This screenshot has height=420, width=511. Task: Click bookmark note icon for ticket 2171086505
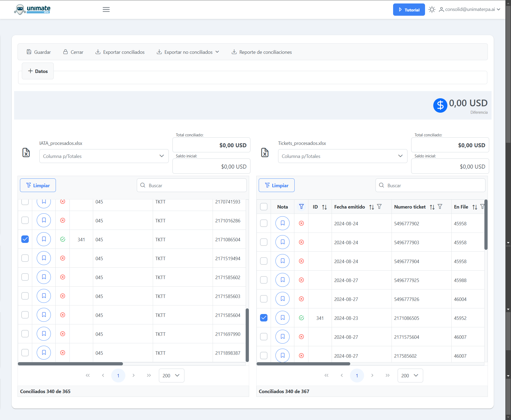tap(283, 318)
